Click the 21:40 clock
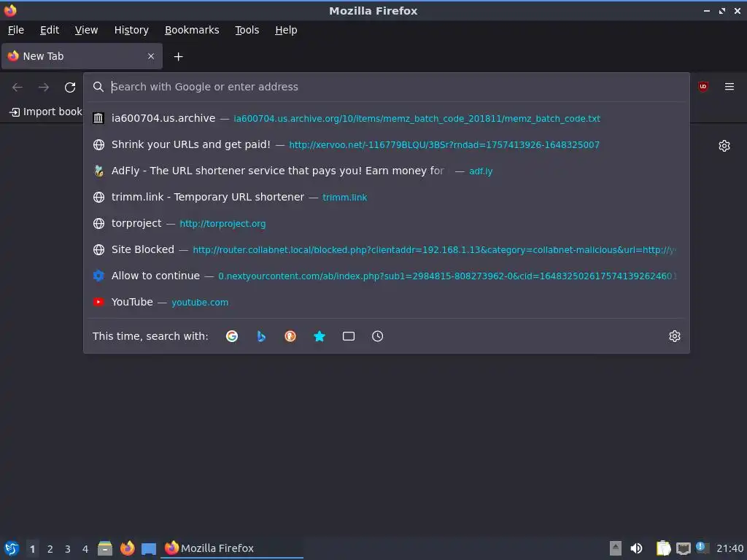This screenshot has width=747, height=560. tap(729, 548)
